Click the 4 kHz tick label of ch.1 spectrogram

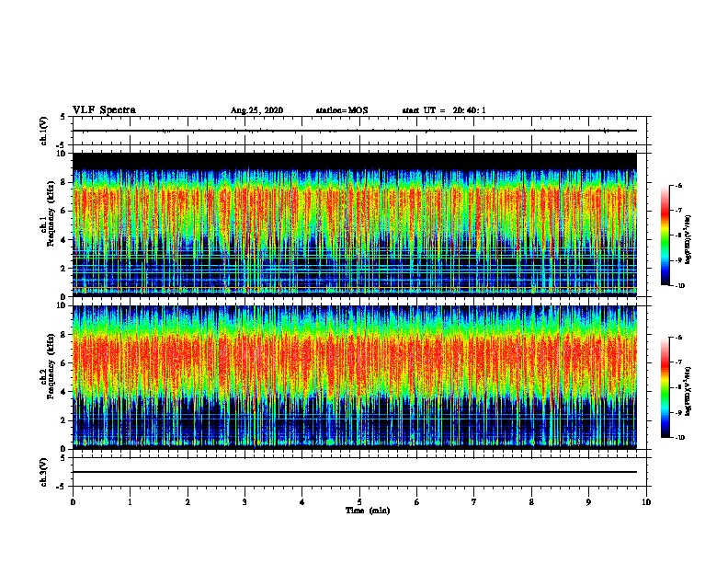click(x=63, y=240)
